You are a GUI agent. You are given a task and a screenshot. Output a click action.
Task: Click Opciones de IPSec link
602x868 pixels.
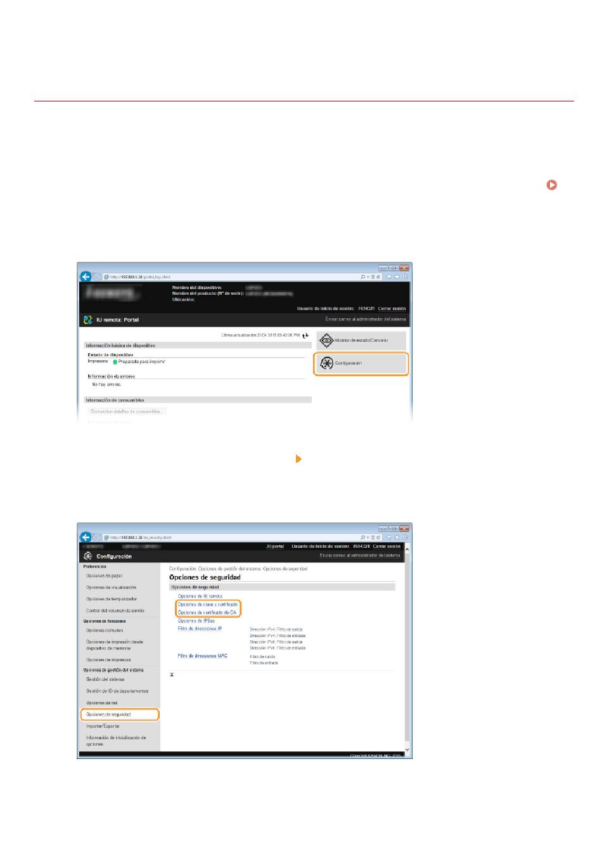196,621
